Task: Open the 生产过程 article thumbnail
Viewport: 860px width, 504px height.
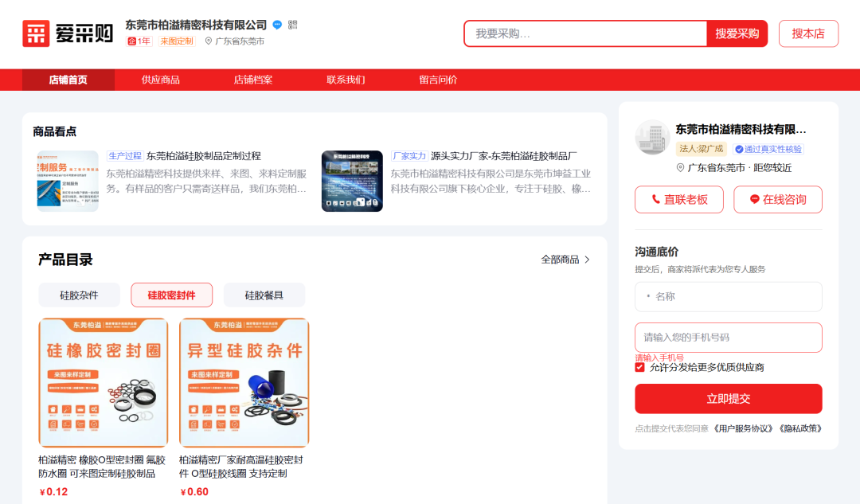Action: pyautogui.click(x=68, y=181)
